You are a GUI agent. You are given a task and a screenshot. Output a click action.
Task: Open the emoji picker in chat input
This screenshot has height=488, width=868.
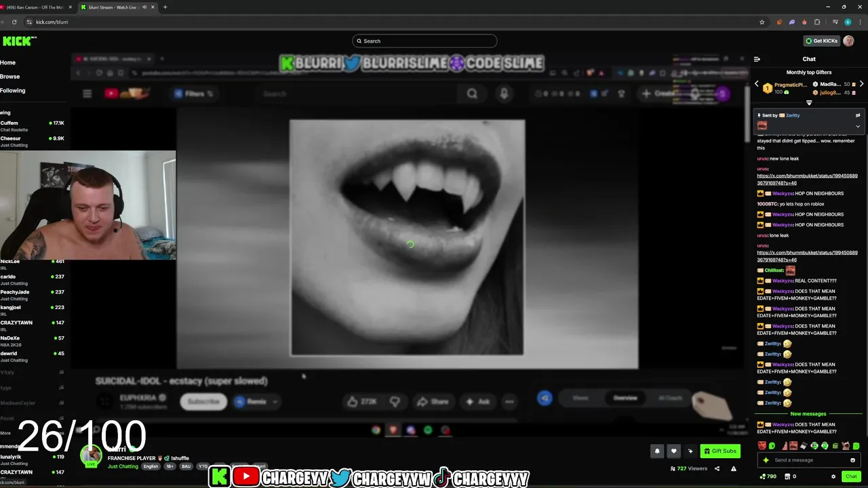pyautogui.click(x=852, y=460)
